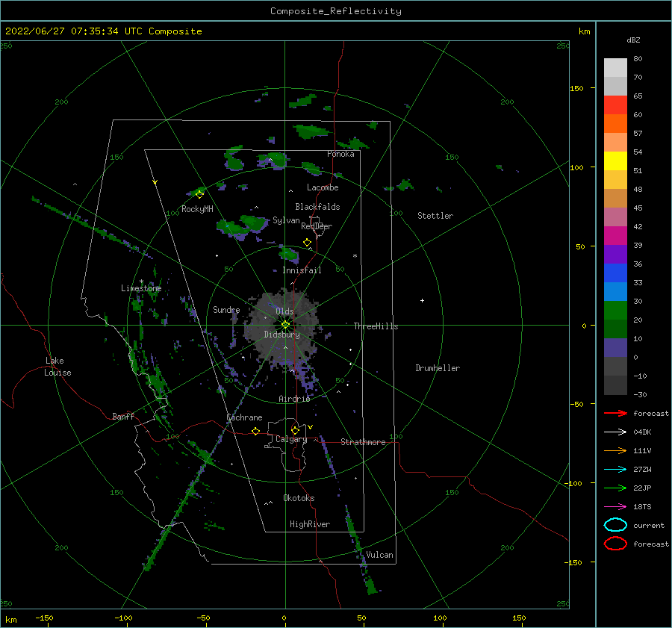Click the HighRiver label
Image resolution: width=672 pixels, height=628 pixels.
310,524
